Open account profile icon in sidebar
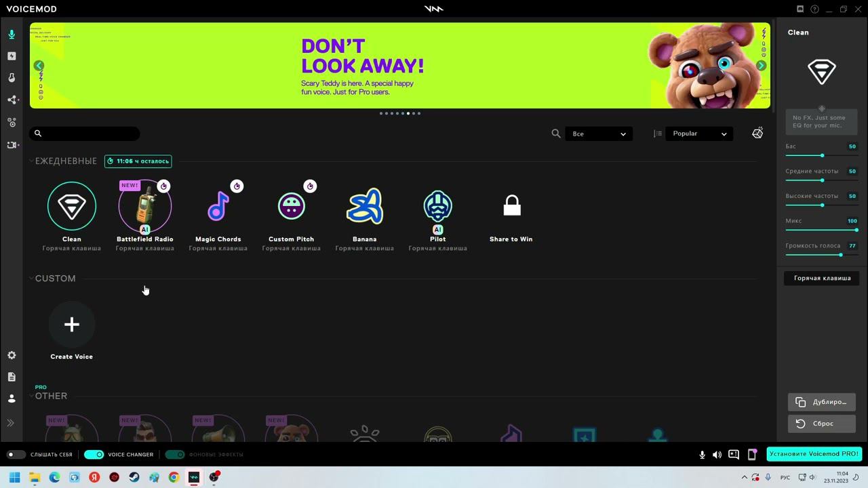The width and height of the screenshot is (868, 488). [x=12, y=399]
